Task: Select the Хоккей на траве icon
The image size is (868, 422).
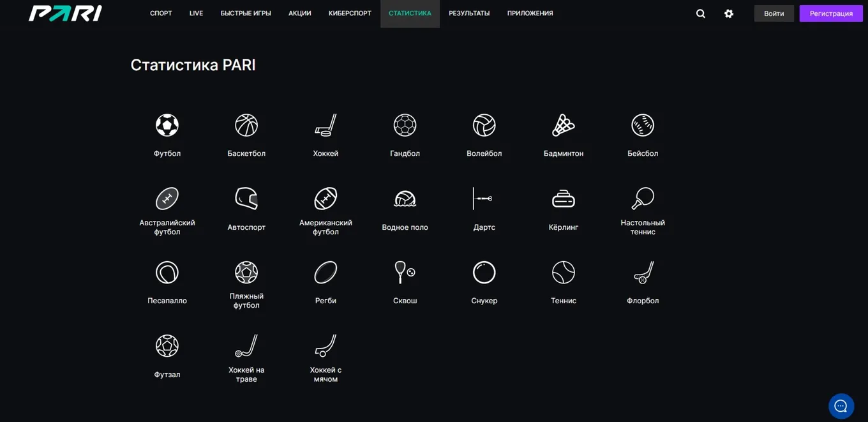Action: 246,346
